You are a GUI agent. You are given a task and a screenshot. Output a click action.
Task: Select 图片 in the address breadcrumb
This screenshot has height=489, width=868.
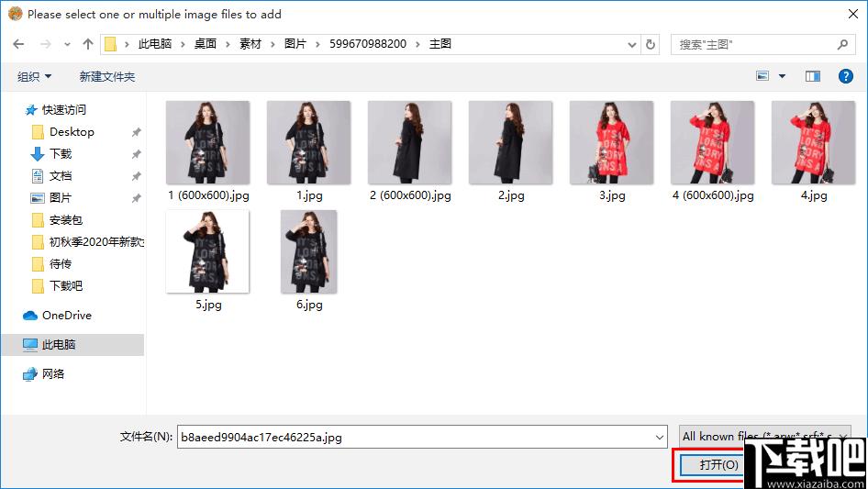295,44
